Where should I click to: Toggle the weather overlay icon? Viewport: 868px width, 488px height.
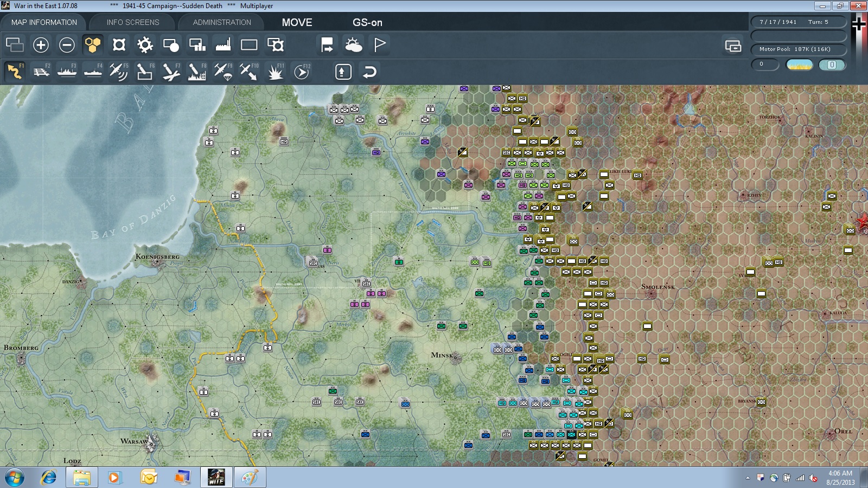tap(353, 45)
